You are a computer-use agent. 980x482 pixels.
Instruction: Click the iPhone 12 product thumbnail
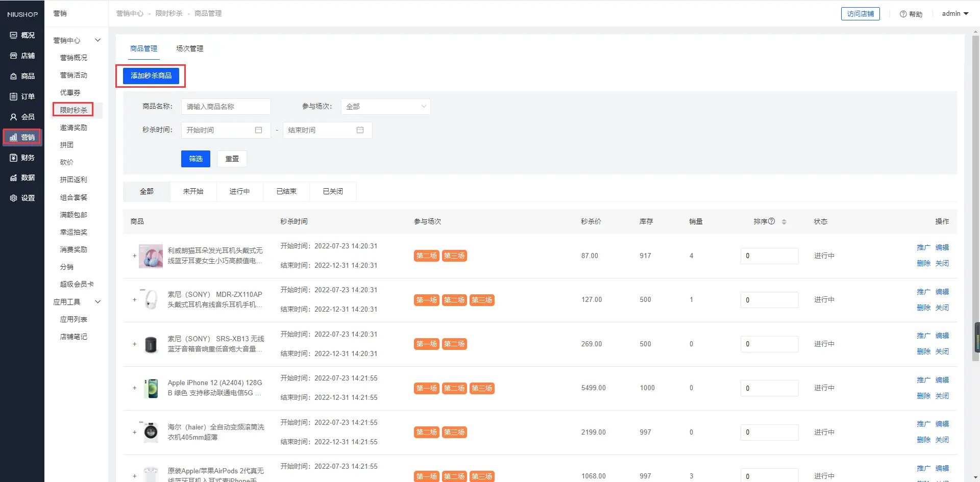click(x=151, y=388)
